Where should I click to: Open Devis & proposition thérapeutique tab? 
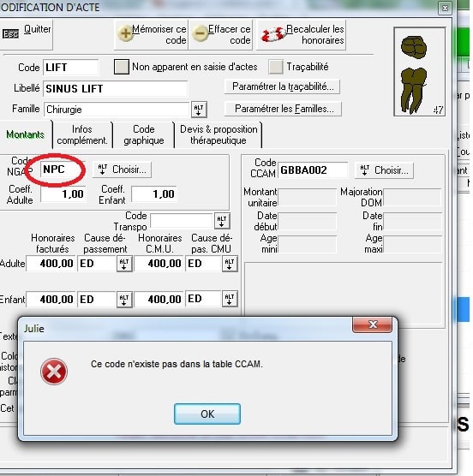coord(219,134)
